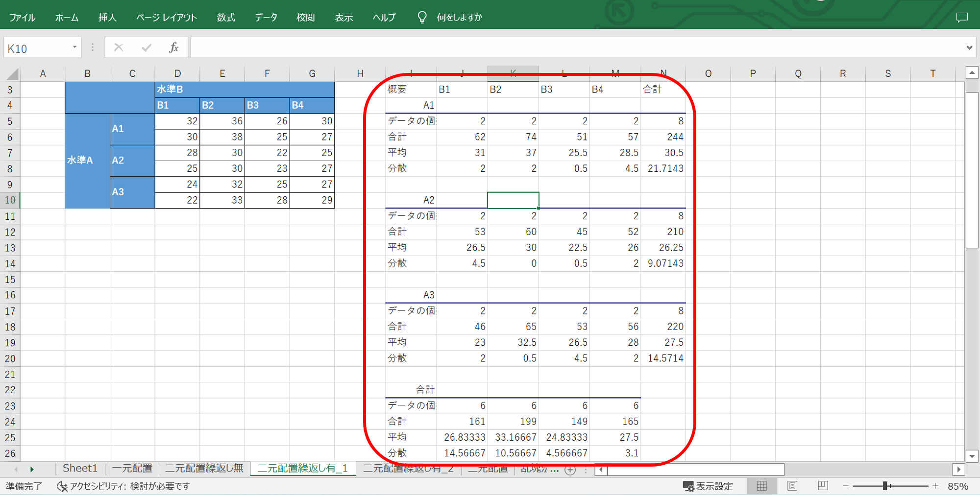Select the 水準B header cell
The image size is (980, 495).
click(x=245, y=89)
